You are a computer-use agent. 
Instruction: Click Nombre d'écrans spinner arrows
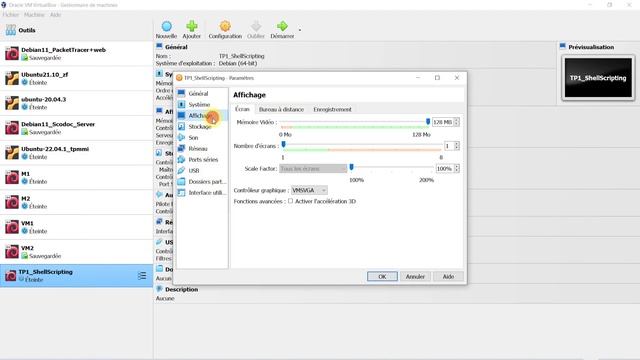coord(456,146)
